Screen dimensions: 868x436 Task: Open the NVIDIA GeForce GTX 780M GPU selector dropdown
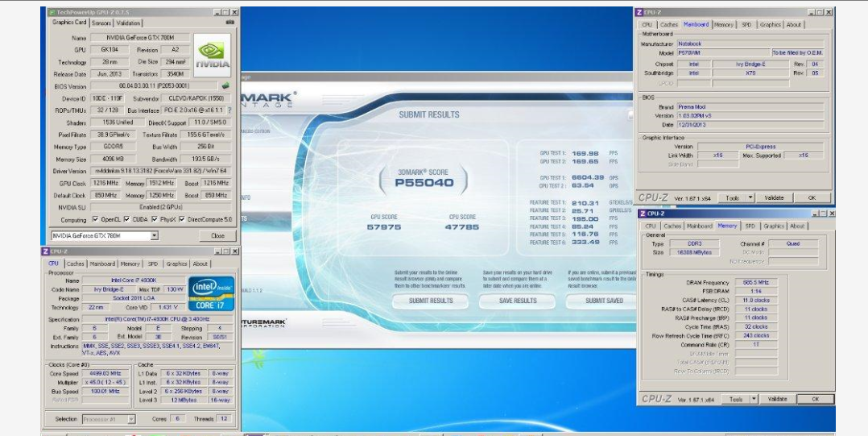(x=154, y=235)
